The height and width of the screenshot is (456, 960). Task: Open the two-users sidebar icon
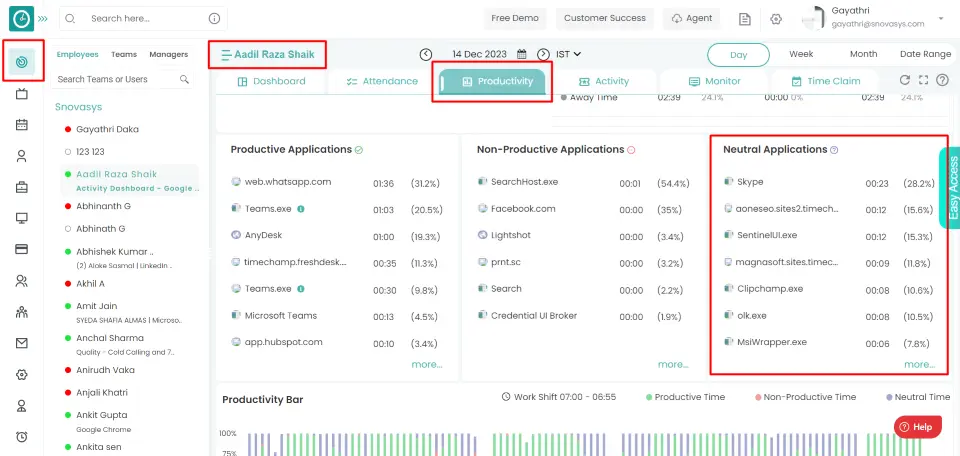point(22,281)
